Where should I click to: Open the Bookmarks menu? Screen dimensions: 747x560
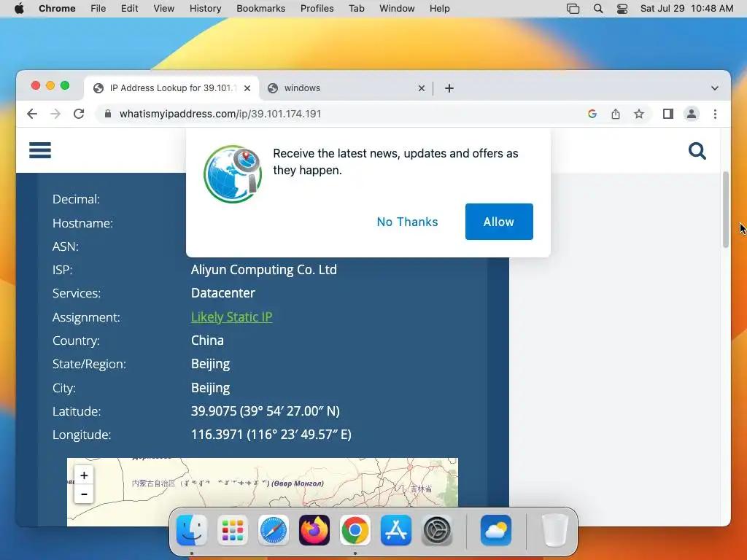point(260,9)
